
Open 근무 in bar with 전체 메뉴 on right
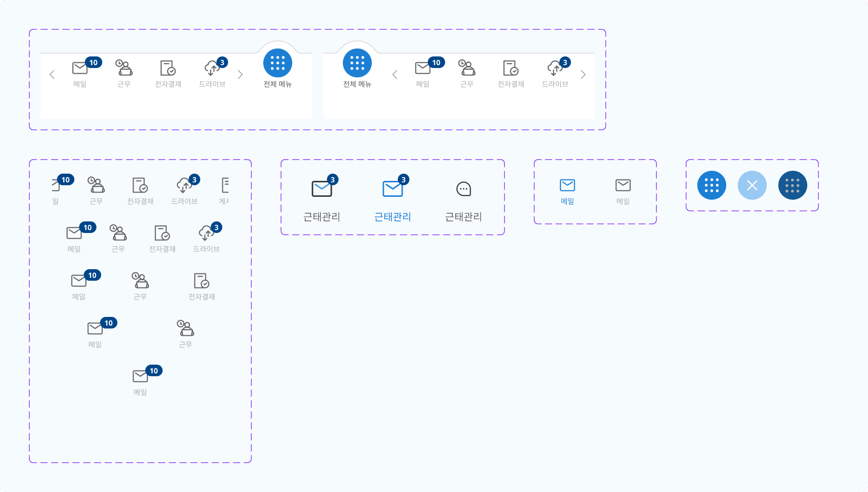pyautogui.click(x=124, y=74)
